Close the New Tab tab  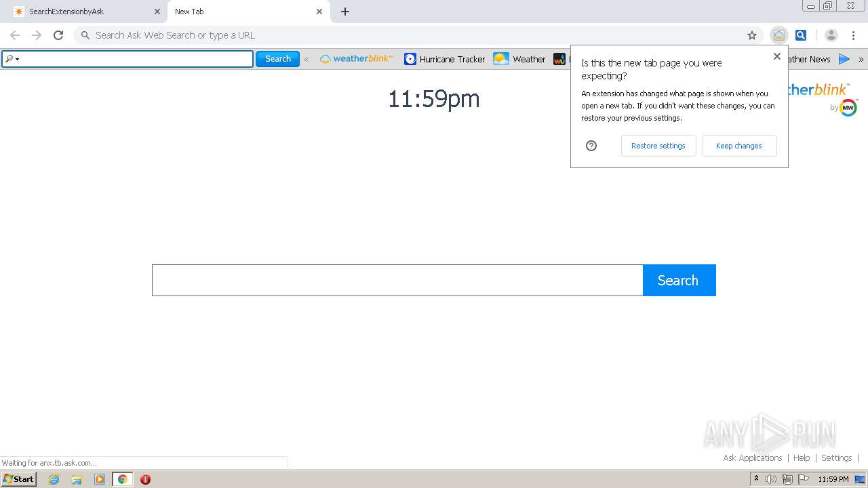(319, 12)
